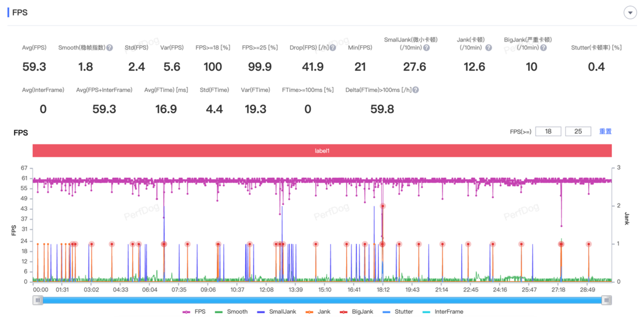
Task: Open help icon for BigJank(严重卡顿)
Action: point(544,48)
